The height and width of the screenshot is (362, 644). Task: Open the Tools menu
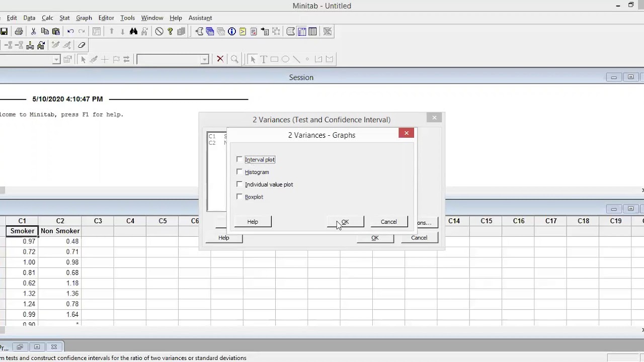pos(127,18)
